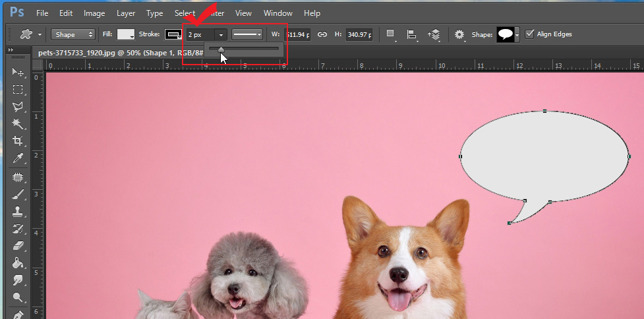Image resolution: width=644 pixels, height=319 pixels.
Task: Open the Layer menu
Action: point(126,13)
